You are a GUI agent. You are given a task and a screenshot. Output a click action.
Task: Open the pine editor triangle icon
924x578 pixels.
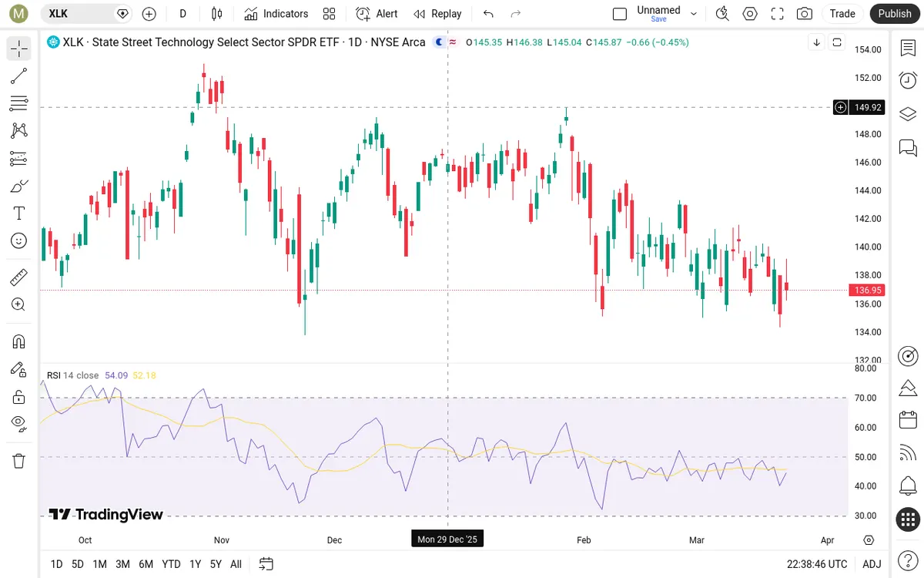click(x=908, y=387)
